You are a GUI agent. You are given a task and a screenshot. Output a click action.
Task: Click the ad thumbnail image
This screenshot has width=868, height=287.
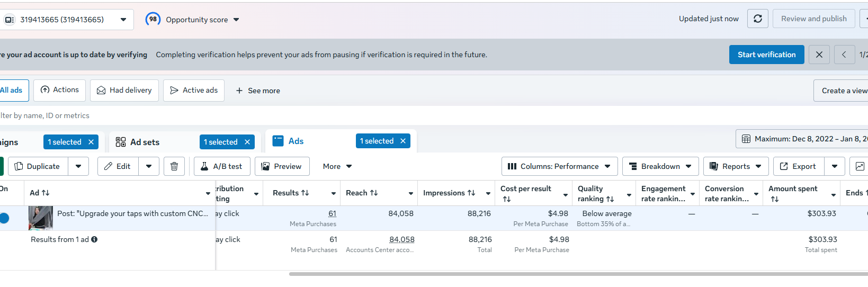41,218
